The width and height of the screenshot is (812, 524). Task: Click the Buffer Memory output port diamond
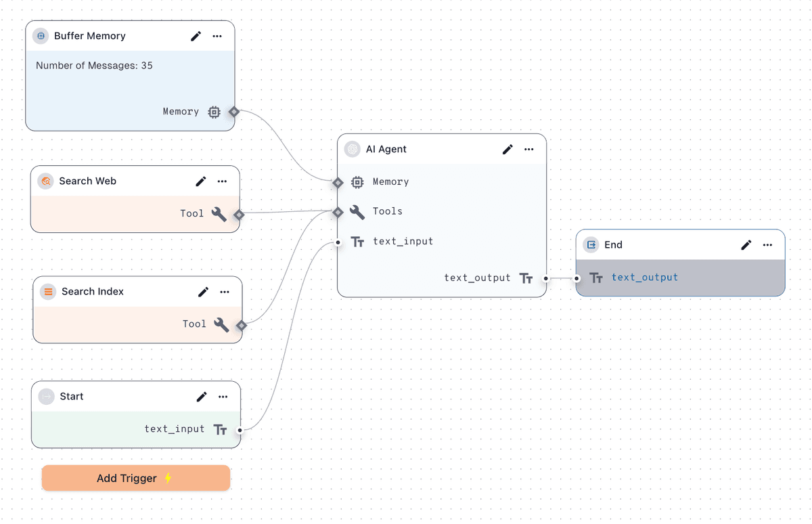(234, 112)
